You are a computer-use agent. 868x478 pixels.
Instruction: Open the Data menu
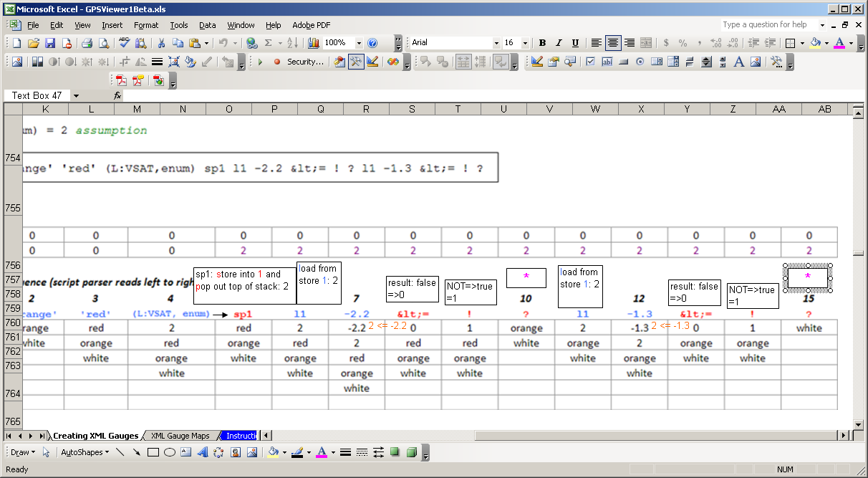point(208,25)
